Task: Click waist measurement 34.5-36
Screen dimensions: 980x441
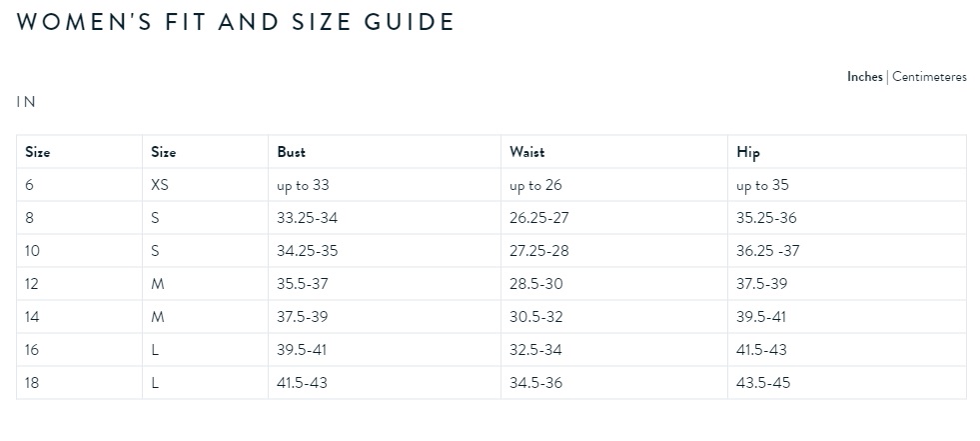Action: coord(535,383)
